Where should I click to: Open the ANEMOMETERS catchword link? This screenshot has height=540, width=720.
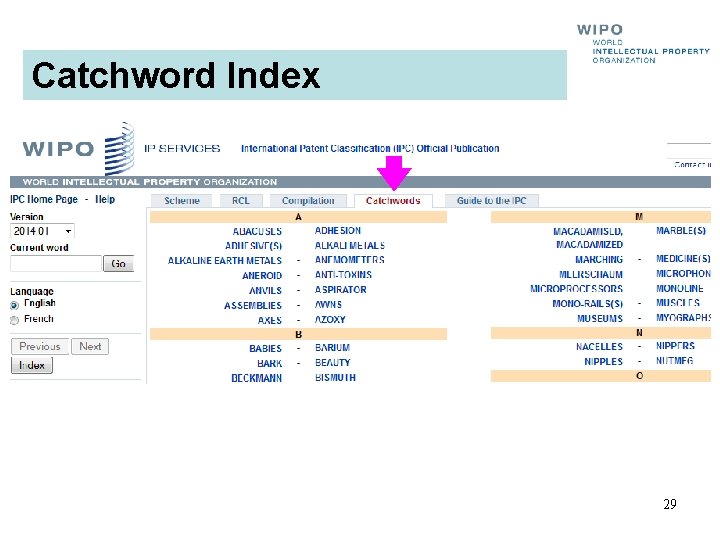[349, 260]
